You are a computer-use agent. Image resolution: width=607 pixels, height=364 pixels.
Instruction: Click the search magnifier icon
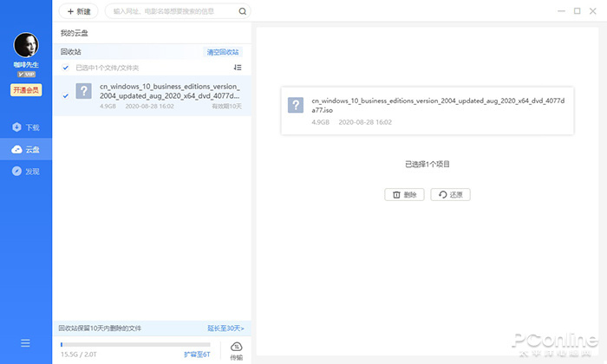(242, 11)
